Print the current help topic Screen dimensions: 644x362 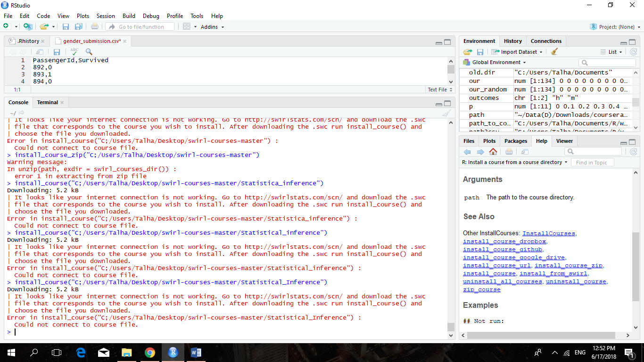(510, 152)
